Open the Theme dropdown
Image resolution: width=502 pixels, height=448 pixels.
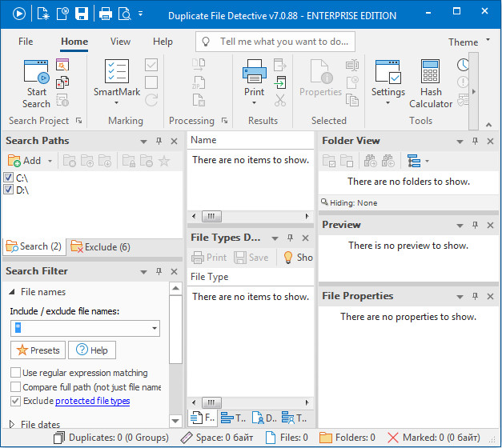coord(468,42)
